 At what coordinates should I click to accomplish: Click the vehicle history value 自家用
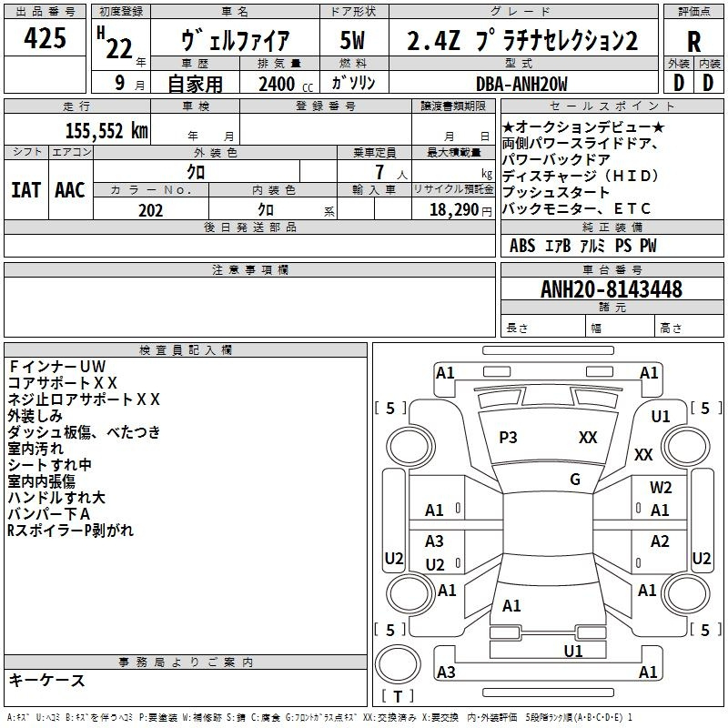click(x=195, y=84)
